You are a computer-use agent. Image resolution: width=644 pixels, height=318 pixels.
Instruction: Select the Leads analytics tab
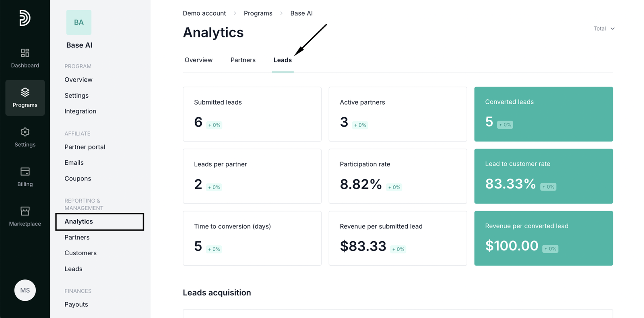pyautogui.click(x=283, y=60)
